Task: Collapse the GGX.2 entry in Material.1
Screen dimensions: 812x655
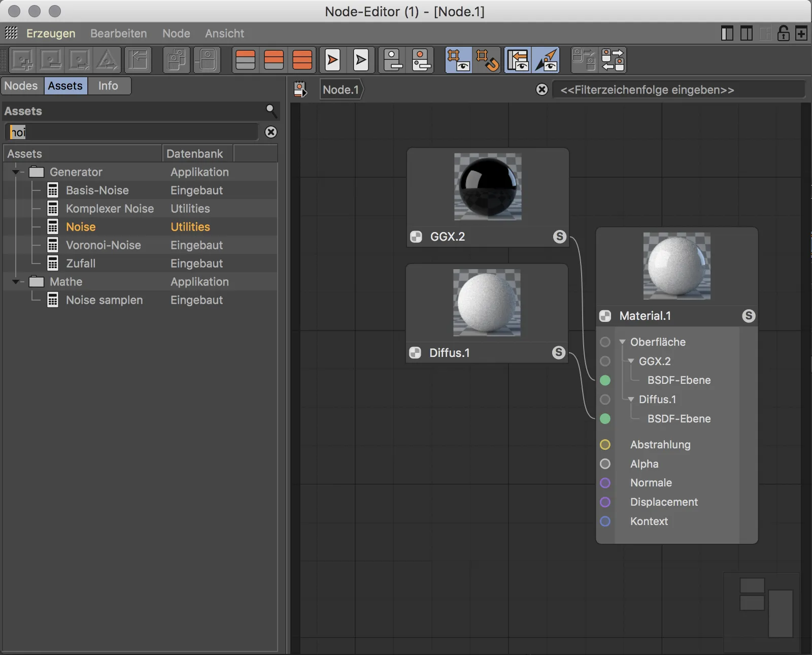Action: tap(631, 362)
